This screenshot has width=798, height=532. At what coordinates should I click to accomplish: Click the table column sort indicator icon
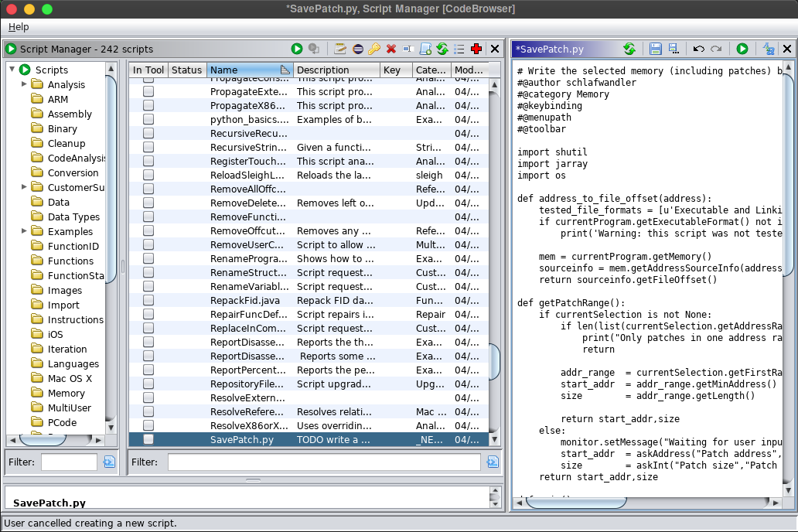(285, 70)
